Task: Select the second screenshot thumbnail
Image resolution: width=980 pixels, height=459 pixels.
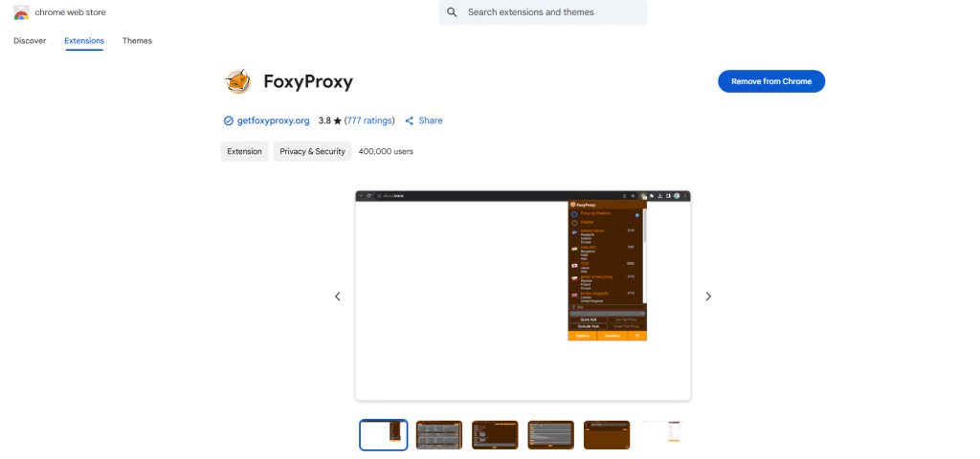Action: 438,435
